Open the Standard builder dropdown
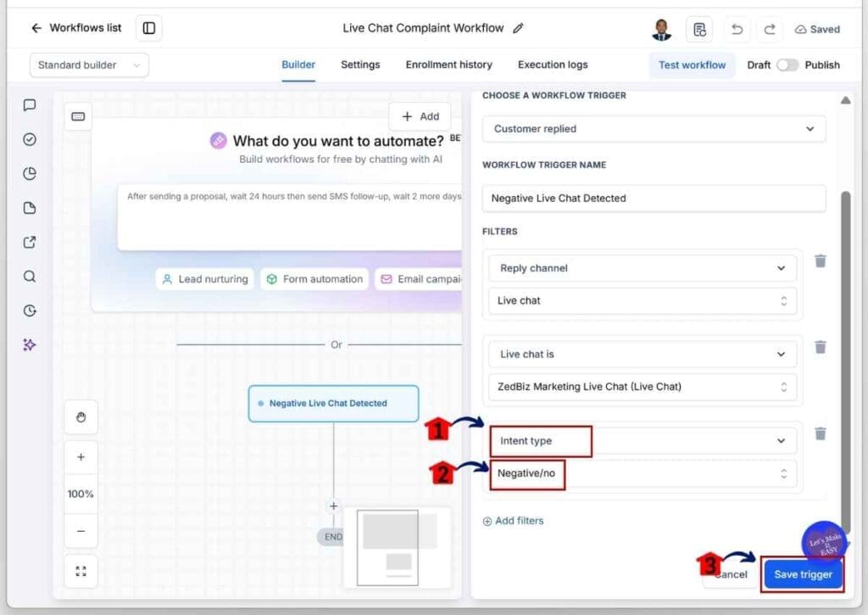Viewport: 868px width, 615px height. 89,65
